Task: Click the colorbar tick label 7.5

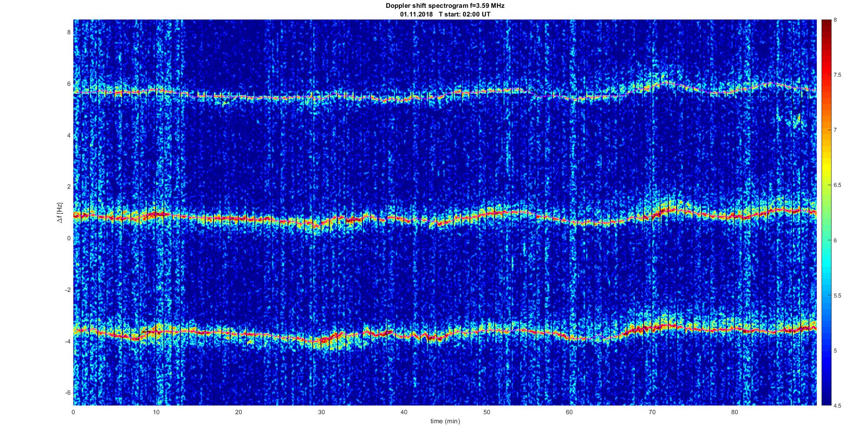Action: 838,75
